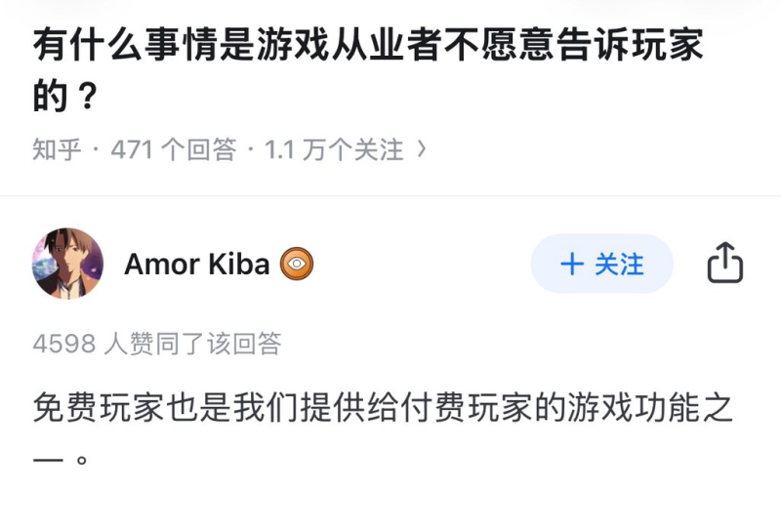
Task: Expand question details via the chevron arrow
Action: [422, 149]
